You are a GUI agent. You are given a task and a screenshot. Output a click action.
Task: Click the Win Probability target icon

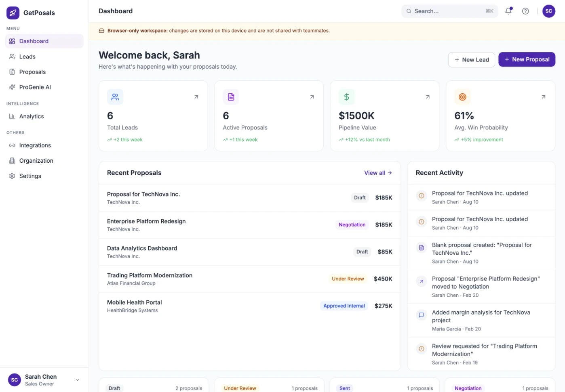pyautogui.click(x=462, y=97)
